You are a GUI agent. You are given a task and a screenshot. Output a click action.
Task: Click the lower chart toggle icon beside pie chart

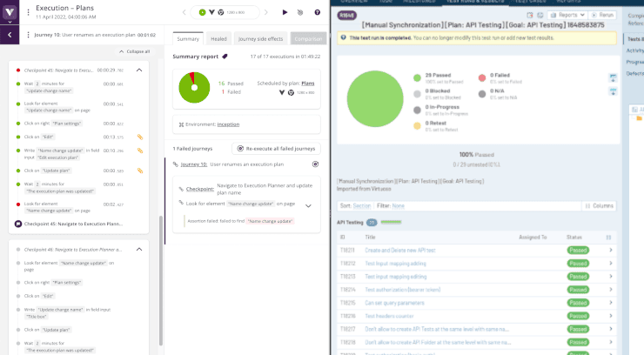click(x=613, y=91)
